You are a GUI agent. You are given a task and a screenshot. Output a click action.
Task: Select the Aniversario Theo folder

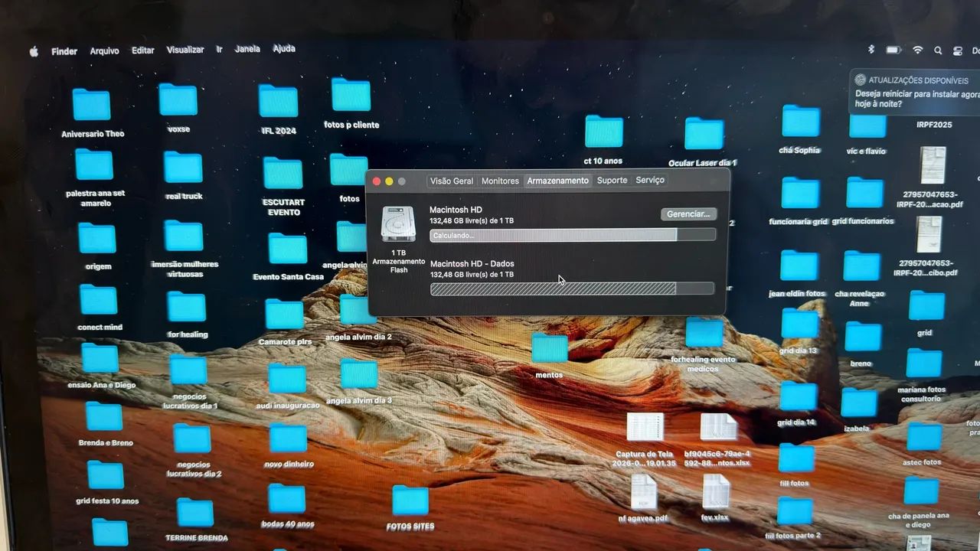point(92,105)
